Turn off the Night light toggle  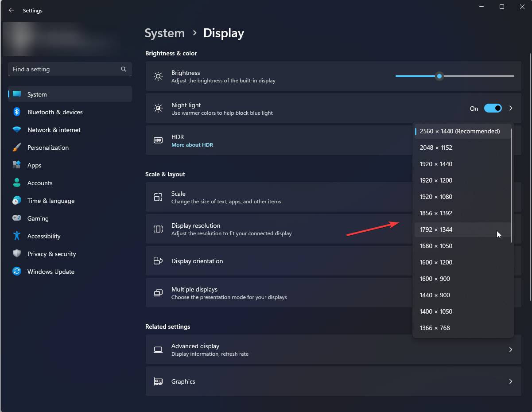493,108
